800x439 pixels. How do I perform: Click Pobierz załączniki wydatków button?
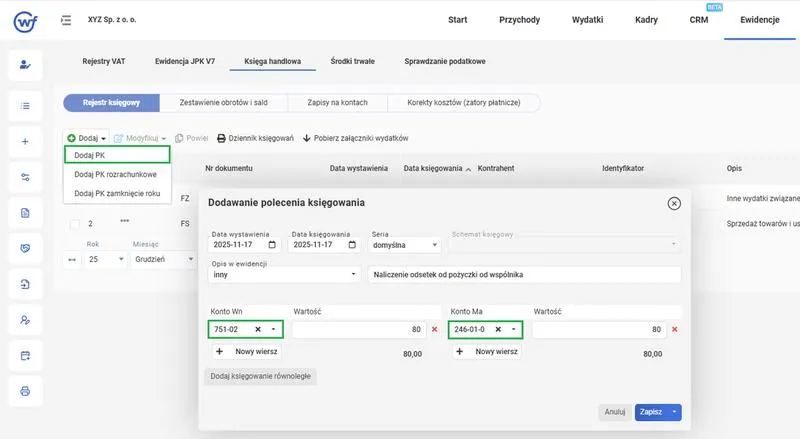tap(356, 138)
